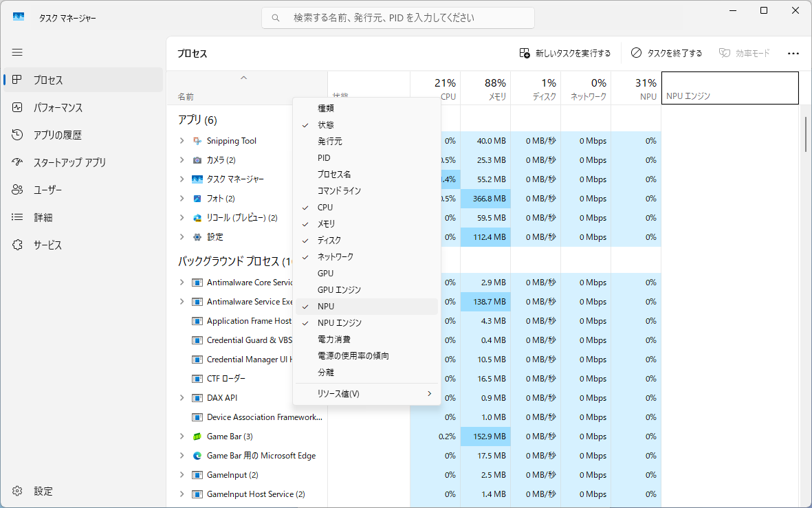Screen dimensions: 812x508
Task: Uncheck the メモリ column option
Action: click(x=366, y=223)
